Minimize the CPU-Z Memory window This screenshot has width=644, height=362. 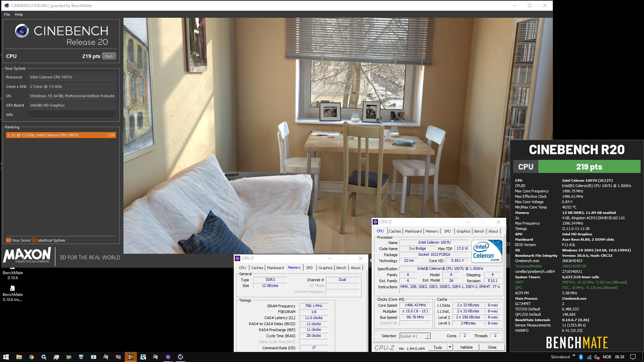[x=330, y=258]
